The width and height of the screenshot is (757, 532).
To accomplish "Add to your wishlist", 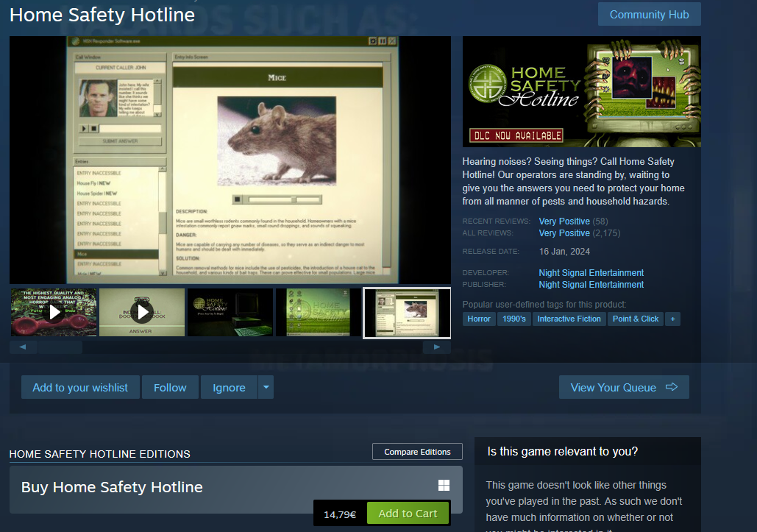I will (80, 388).
